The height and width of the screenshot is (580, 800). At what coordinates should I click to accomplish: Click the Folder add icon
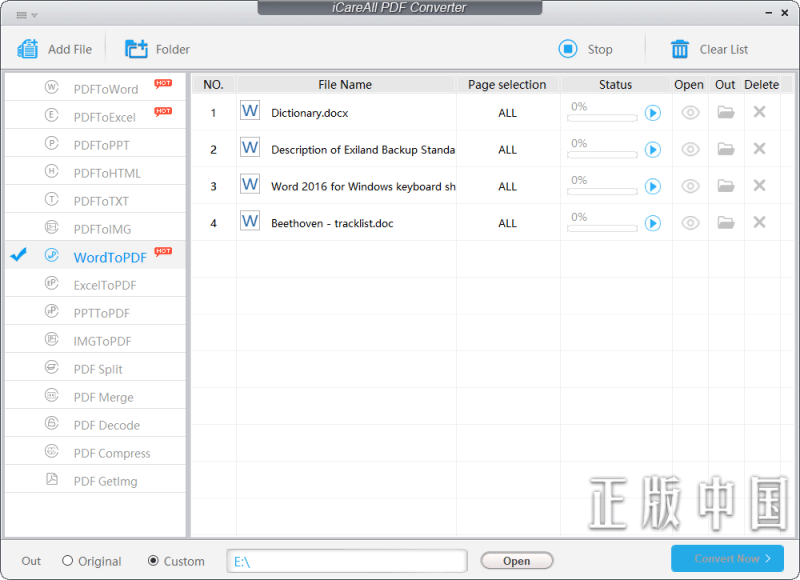tap(136, 49)
